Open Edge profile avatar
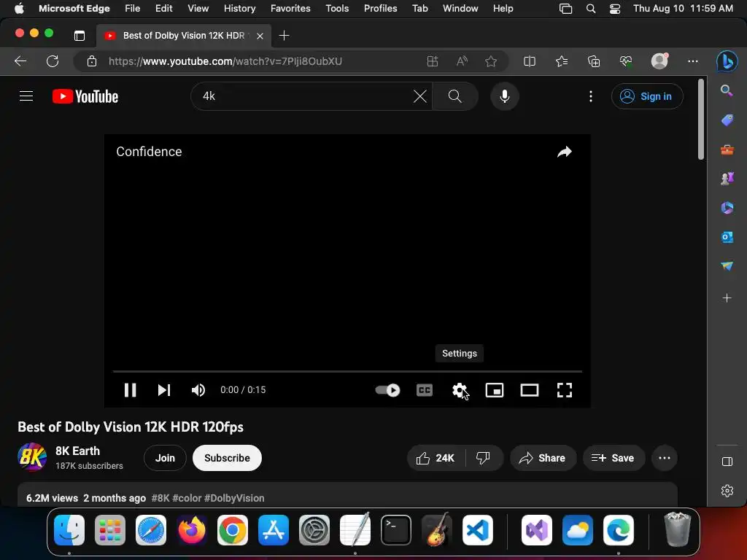This screenshot has height=560, width=747. point(659,61)
